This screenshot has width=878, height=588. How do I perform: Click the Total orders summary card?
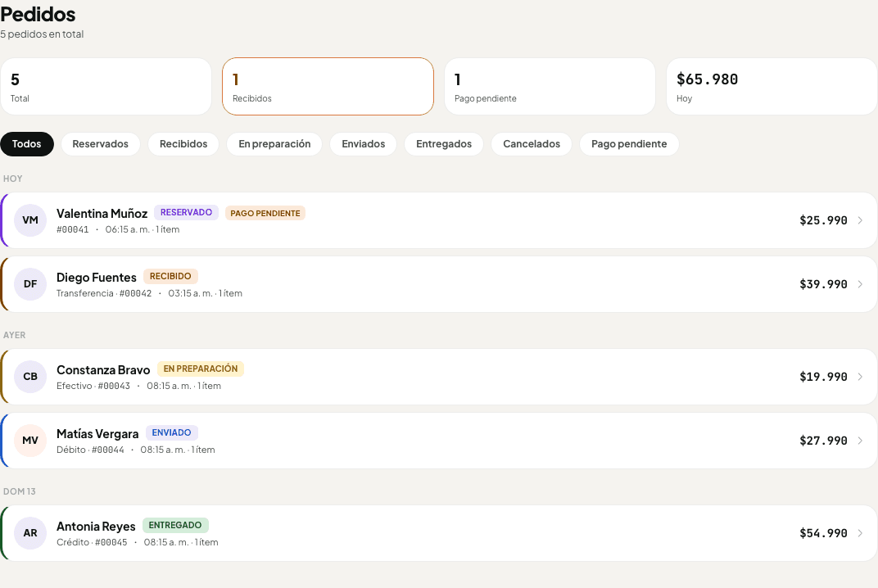tap(106, 86)
